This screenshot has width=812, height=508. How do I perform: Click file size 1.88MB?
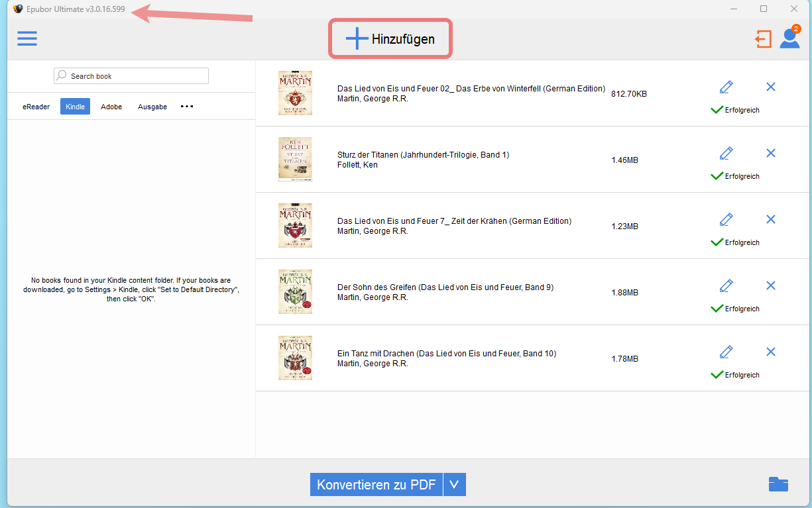click(625, 293)
